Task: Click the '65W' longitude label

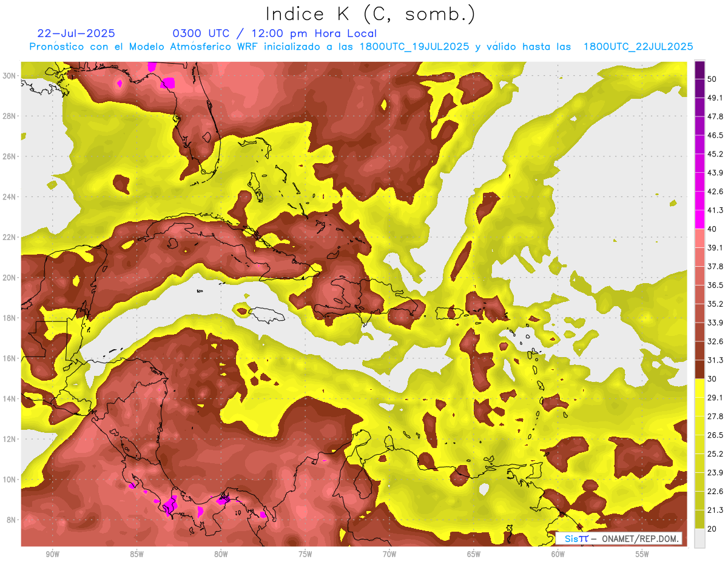Action: (474, 554)
